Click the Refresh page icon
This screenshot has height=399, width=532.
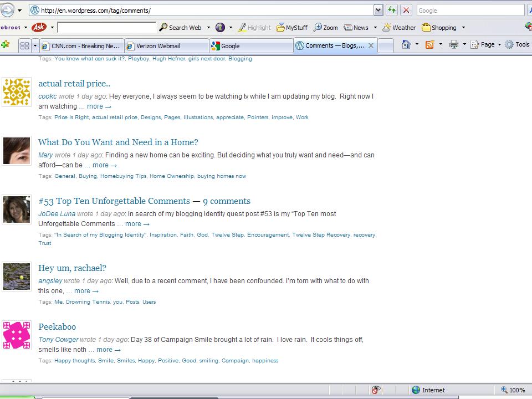[392, 10]
